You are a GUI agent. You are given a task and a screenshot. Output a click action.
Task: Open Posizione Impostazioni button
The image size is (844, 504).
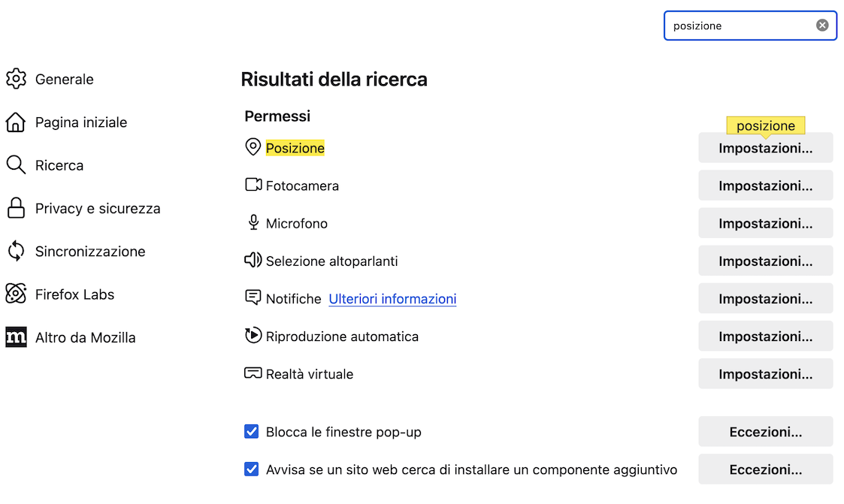pyautogui.click(x=765, y=148)
